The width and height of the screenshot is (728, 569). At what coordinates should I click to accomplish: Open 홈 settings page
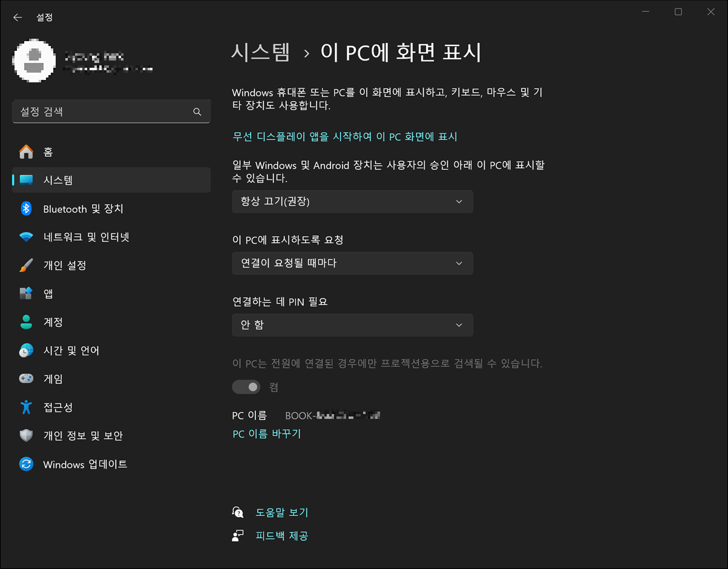(x=111, y=152)
